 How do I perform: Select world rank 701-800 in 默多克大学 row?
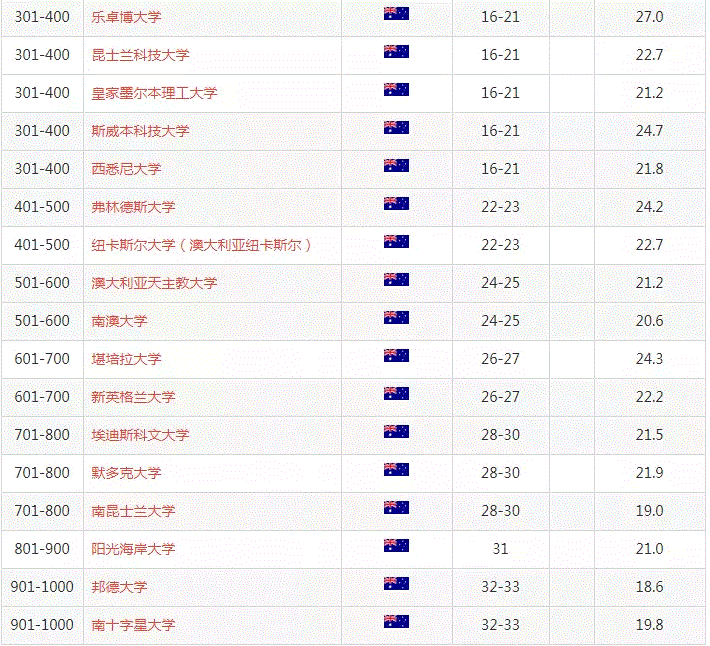(x=42, y=474)
